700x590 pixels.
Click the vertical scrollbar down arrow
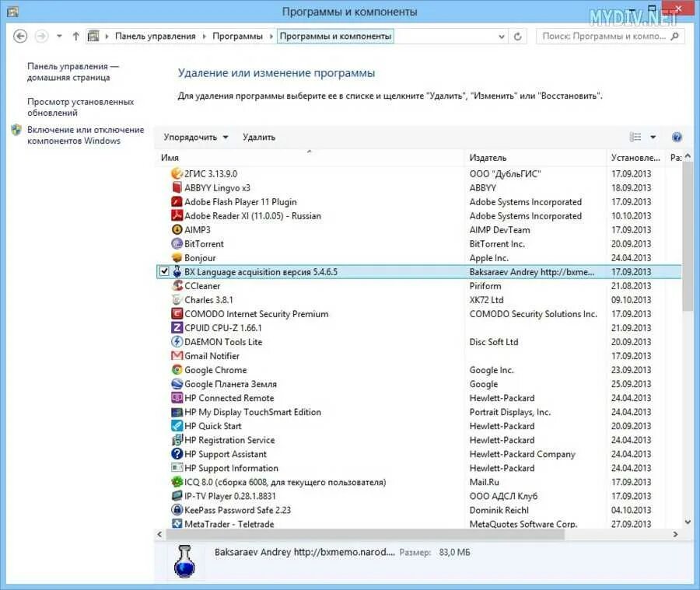[688, 522]
